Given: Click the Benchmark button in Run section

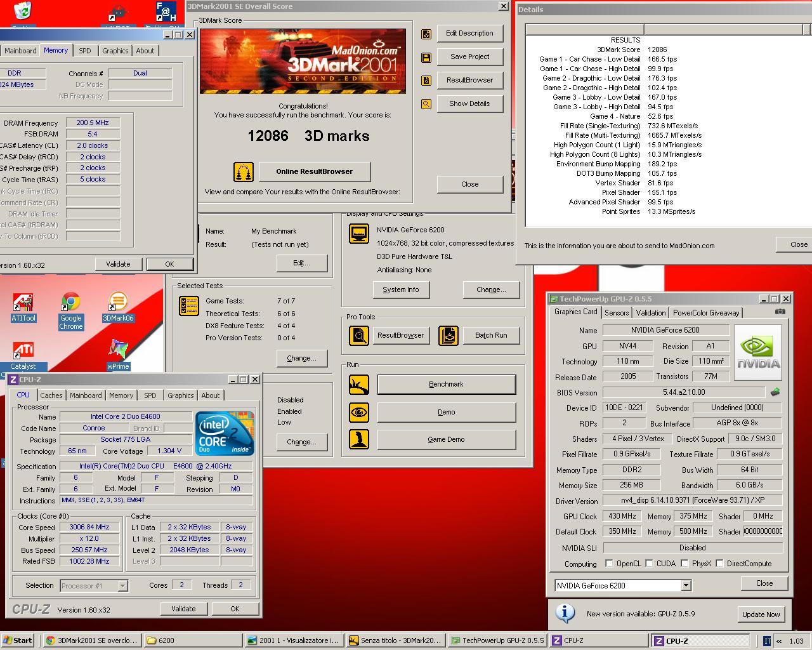Looking at the screenshot, I should 447,384.
